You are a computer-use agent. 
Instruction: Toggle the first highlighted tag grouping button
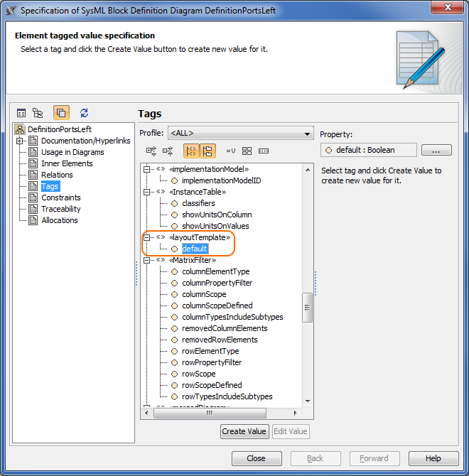(x=191, y=151)
